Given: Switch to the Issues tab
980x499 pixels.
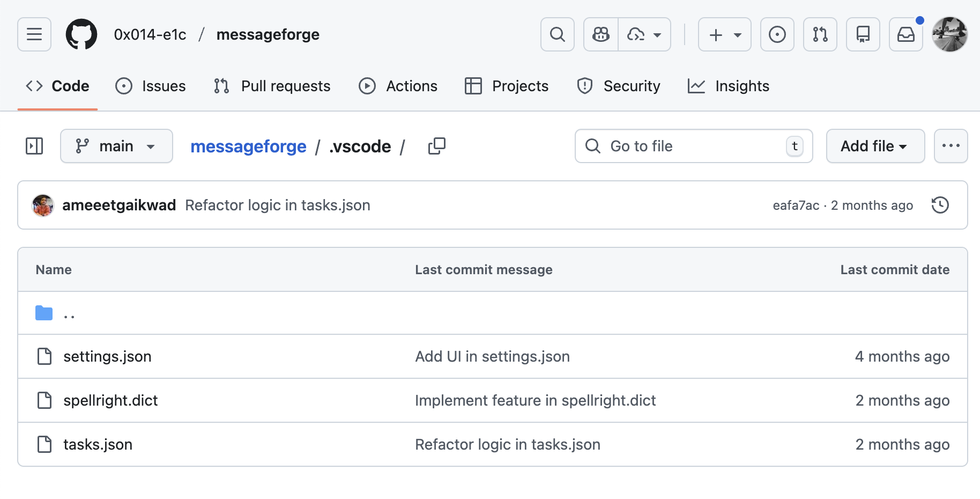Looking at the screenshot, I should point(151,86).
